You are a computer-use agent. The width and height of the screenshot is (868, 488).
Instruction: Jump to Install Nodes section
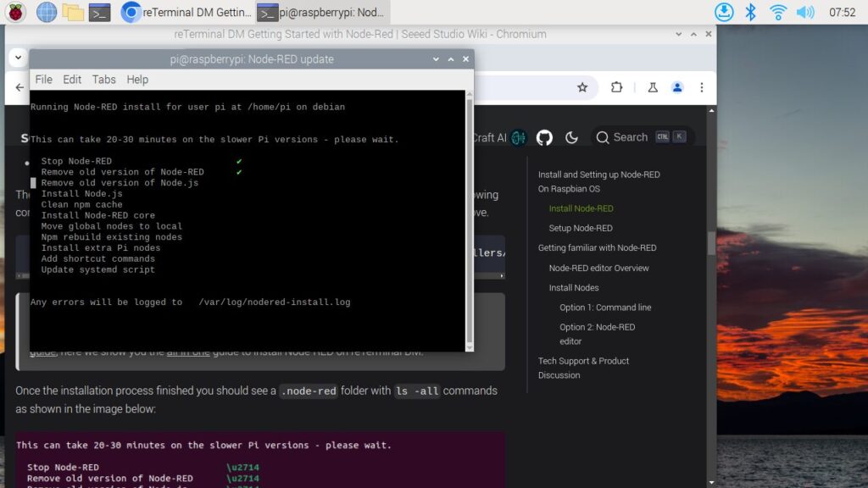tap(574, 288)
